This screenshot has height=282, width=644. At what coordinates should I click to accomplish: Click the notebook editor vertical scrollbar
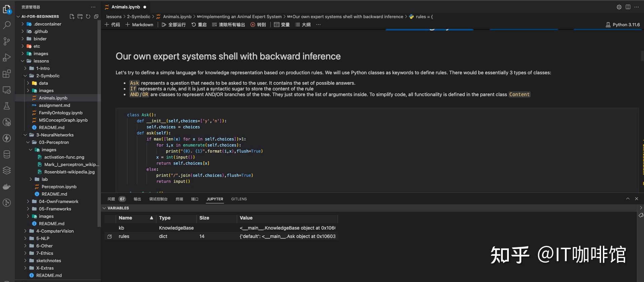coord(642,55)
